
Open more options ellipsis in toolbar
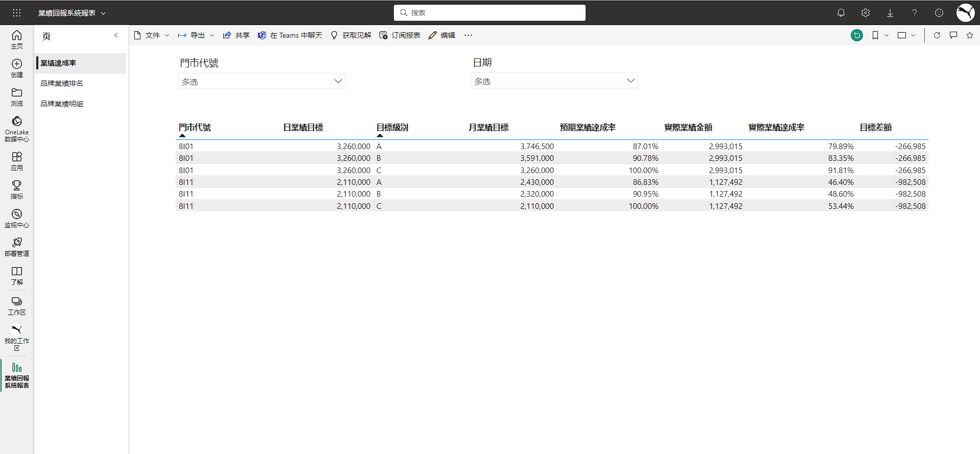(x=468, y=35)
